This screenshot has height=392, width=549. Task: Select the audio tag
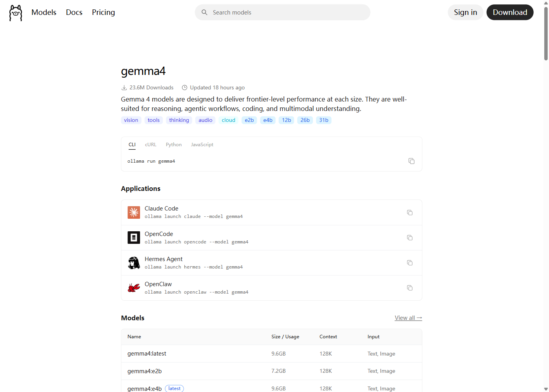pyautogui.click(x=205, y=120)
